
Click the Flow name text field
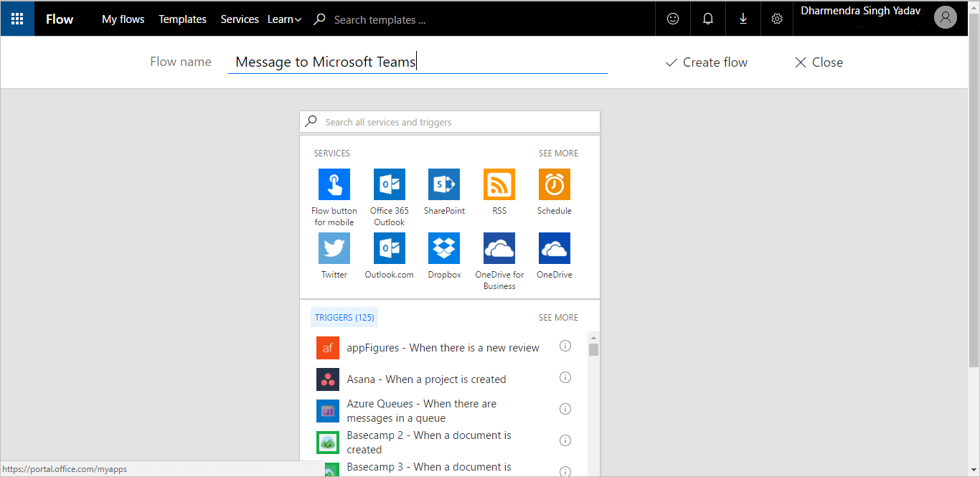(x=418, y=62)
